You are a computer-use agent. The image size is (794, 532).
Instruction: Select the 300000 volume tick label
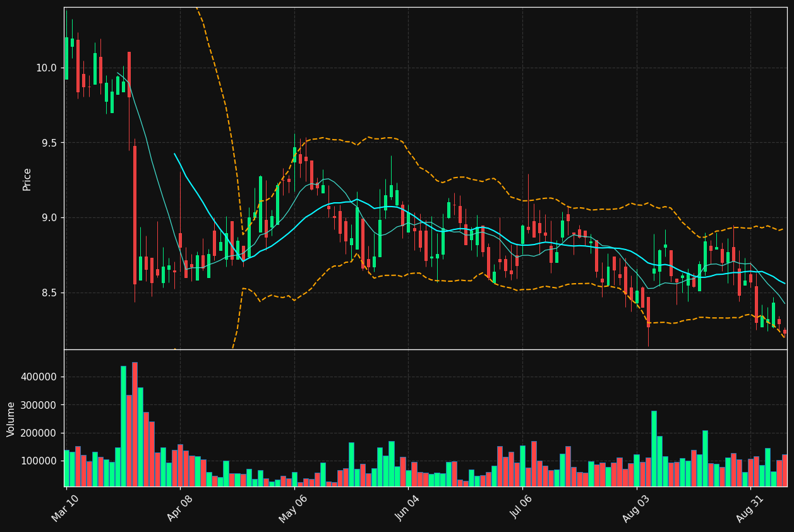(x=39, y=405)
